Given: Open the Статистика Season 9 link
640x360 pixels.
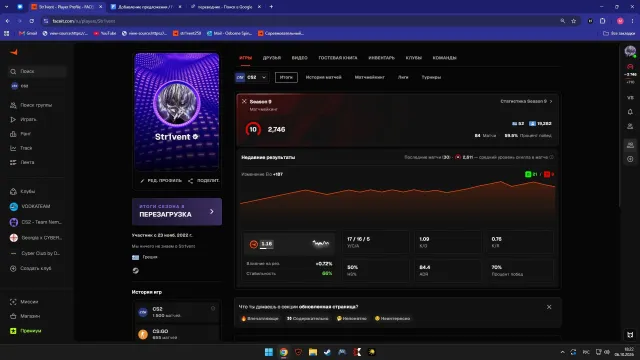Looking at the screenshot, I should [x=526, y=101].
